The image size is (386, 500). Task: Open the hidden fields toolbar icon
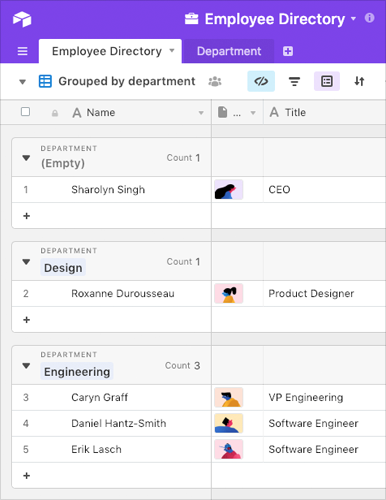[x=261, y=81]
